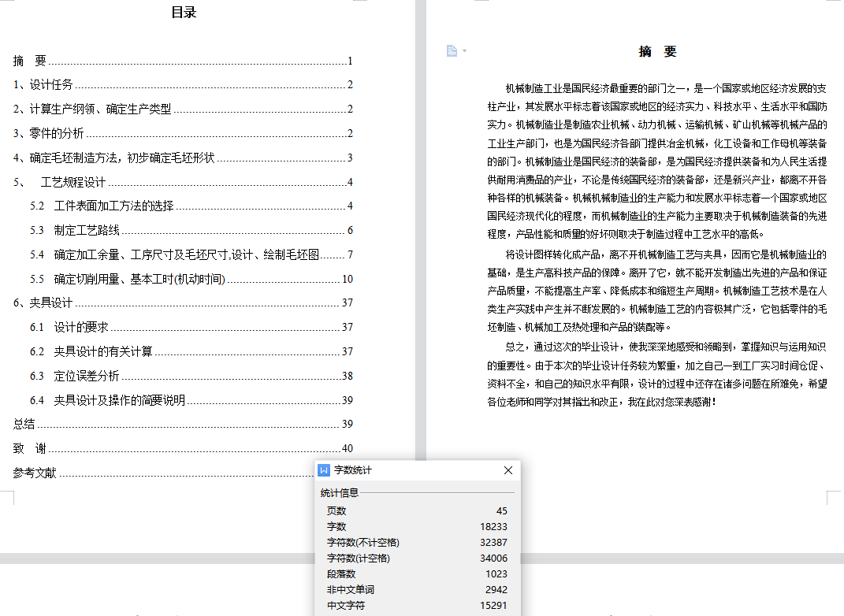Screen dimensions: 844x616
Task: Click the 参考文献 contents entry
Action: point(35,473)
